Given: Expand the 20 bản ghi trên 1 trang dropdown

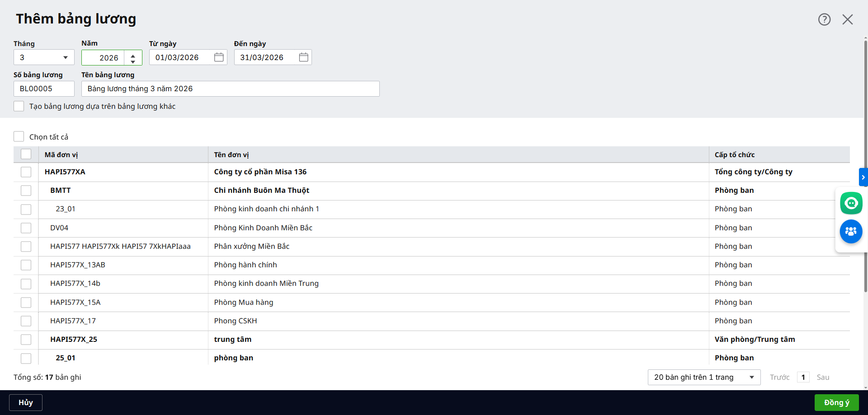Looking at the screenshot, I should coord(704,377).
